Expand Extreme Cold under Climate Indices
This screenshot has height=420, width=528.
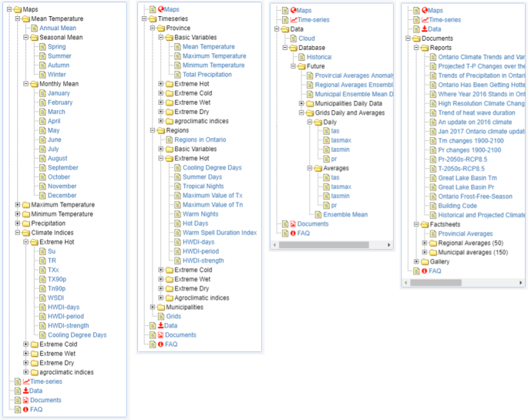click(25, 344)
